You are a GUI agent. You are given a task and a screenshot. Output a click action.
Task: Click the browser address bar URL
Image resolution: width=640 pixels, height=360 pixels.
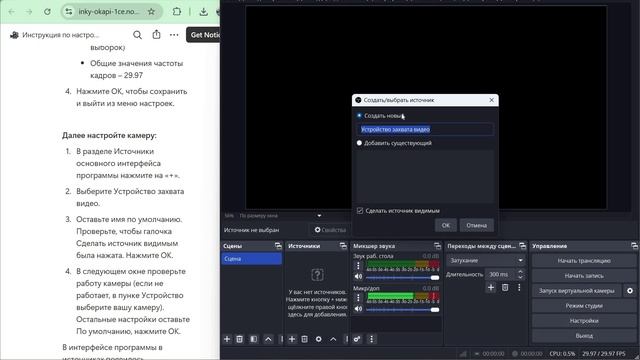[x=109, y=12]
